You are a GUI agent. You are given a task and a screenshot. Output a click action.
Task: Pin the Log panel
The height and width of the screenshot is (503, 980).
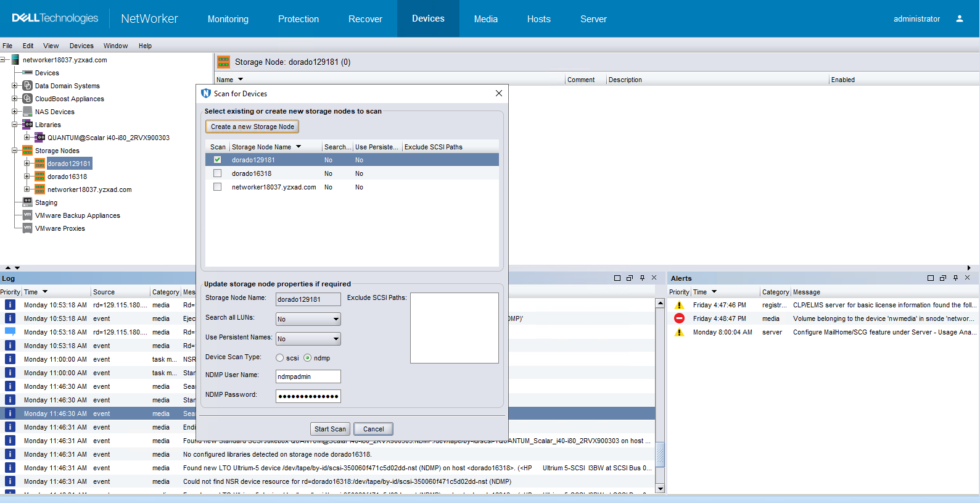(x=642, y=278)
